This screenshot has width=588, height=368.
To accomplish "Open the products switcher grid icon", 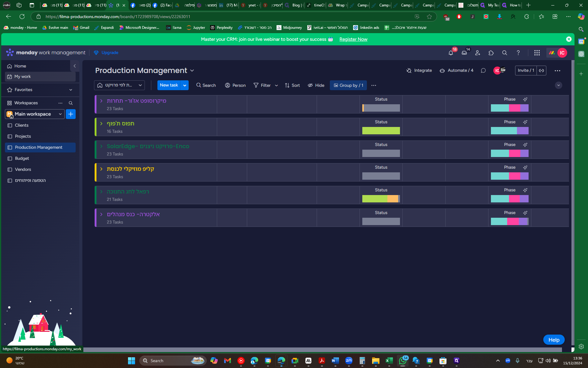I will click(537, 53).
